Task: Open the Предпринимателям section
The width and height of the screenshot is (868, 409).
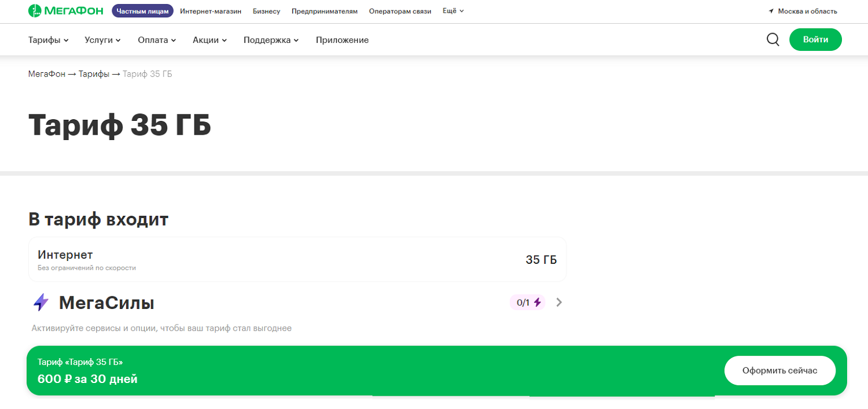Action: pyautogui.click(x=325, y=11)
